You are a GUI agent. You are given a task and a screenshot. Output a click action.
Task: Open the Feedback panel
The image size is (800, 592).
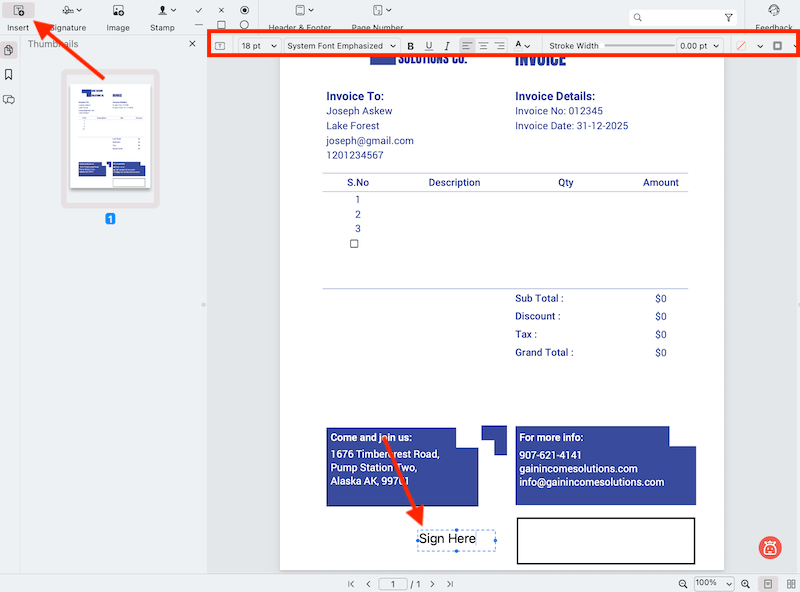point(774,17)
